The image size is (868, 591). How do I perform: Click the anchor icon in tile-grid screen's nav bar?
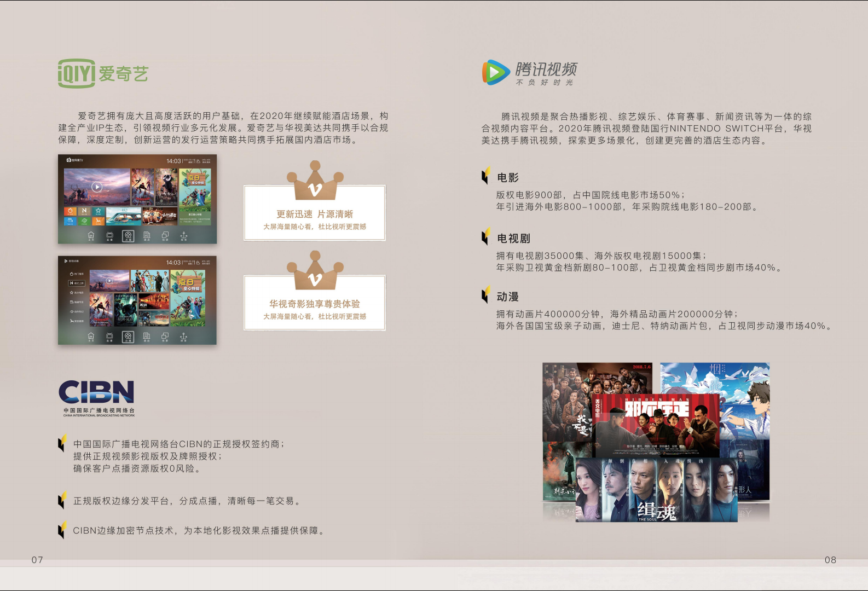pyautogui.click(x=183, y=236)
